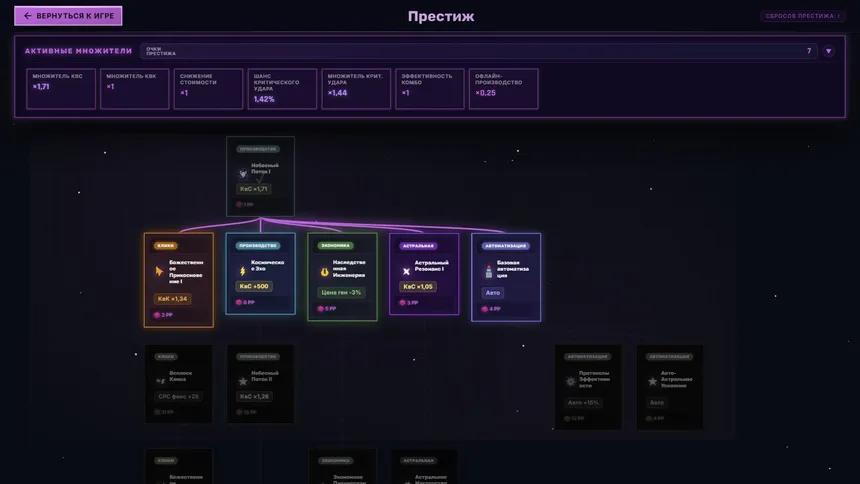Screen dimensions: 860x484
Task: Select the Астральный Резонанс I upgrade title
Action: [x=431, y=266]
